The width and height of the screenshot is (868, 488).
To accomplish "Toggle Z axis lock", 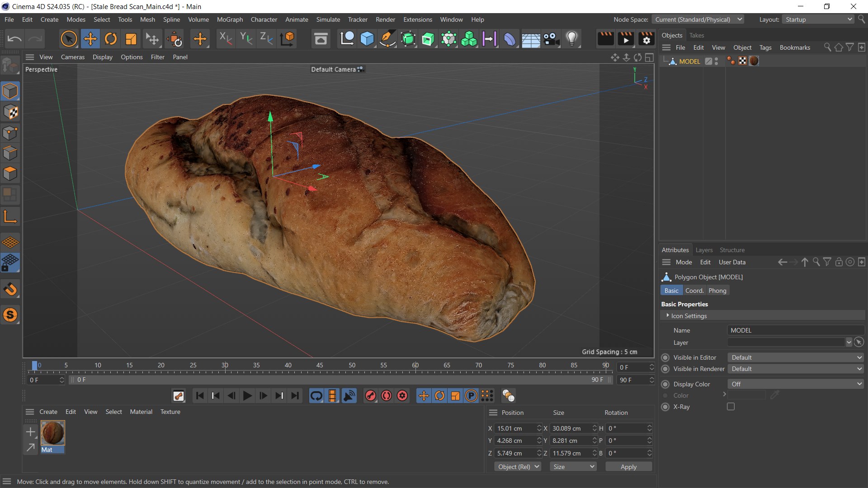I will [x=266, y=39].
